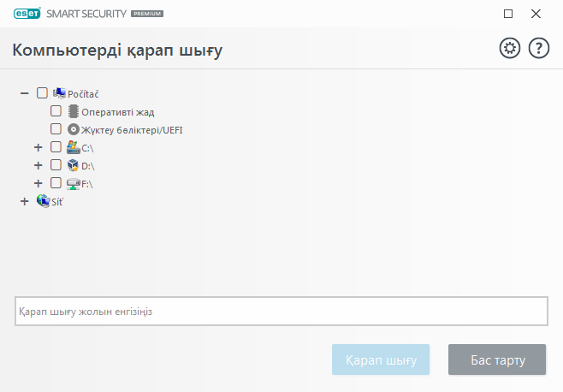
Task: Click the Počítač computer icon
Action: click(x=59, y=92)
